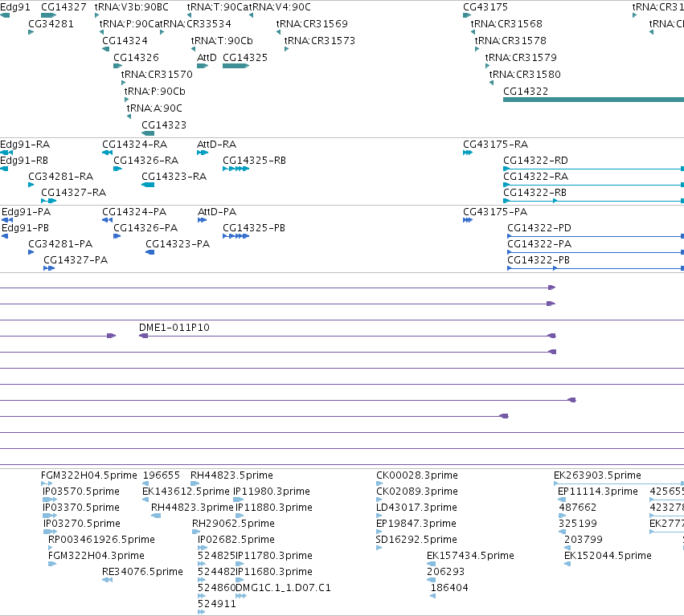Click the CG14323-RA transcript
The image size is (684, 616).
coord(148,185)
